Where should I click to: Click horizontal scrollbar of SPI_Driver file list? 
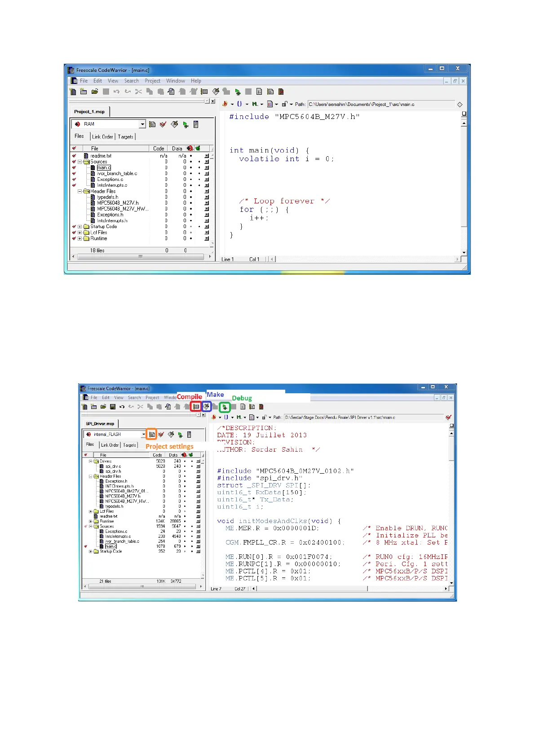142,586
